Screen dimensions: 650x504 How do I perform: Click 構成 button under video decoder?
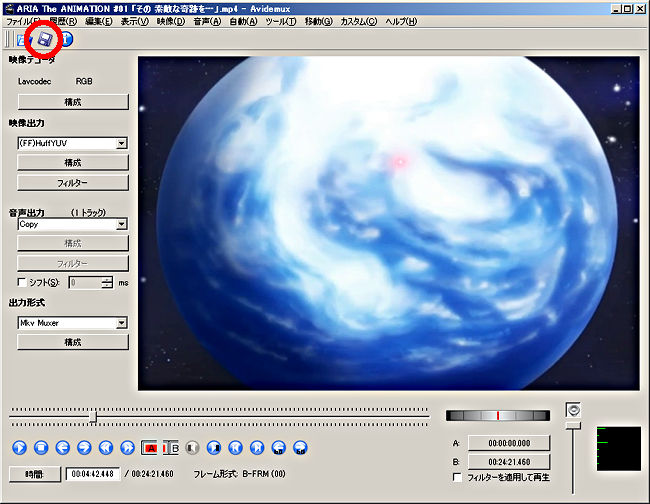73,102
